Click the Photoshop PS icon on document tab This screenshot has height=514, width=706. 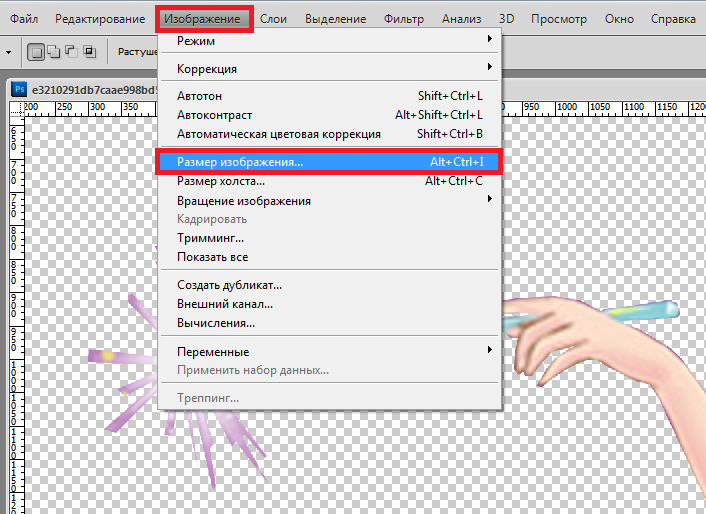tap(18, 88)
